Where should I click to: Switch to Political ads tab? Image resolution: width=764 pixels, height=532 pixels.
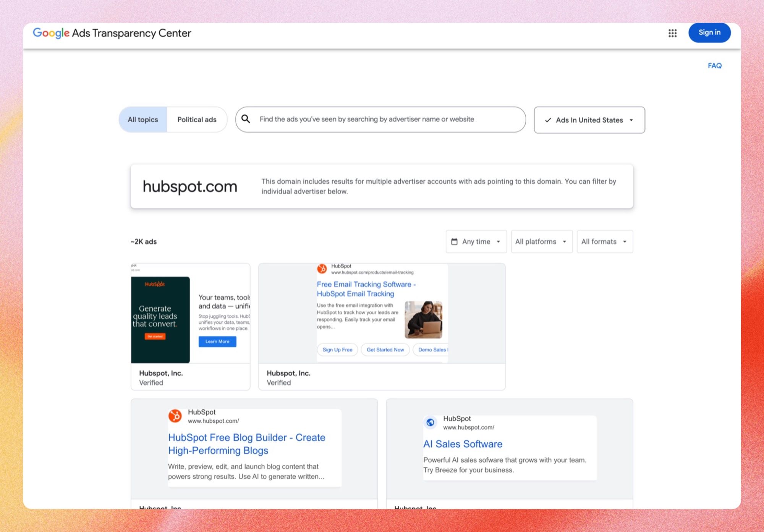point(197,120)
